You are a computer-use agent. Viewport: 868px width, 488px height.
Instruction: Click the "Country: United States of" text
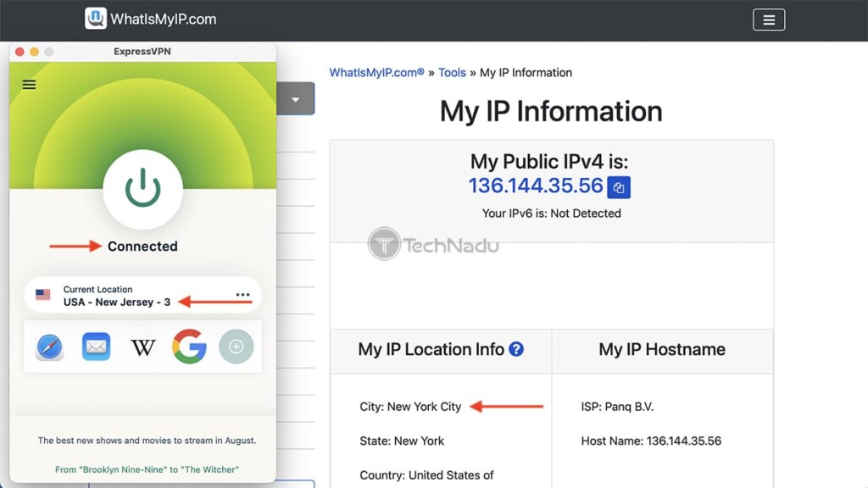pos(427,475)
